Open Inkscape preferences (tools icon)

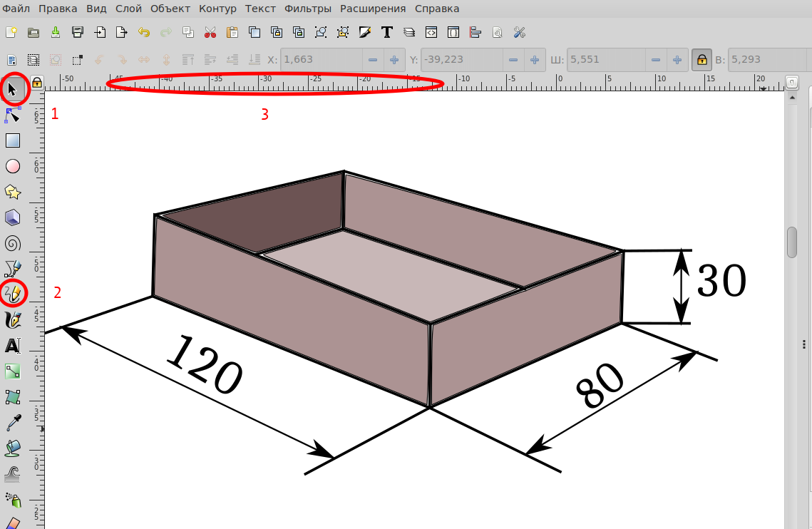(520, 33)
